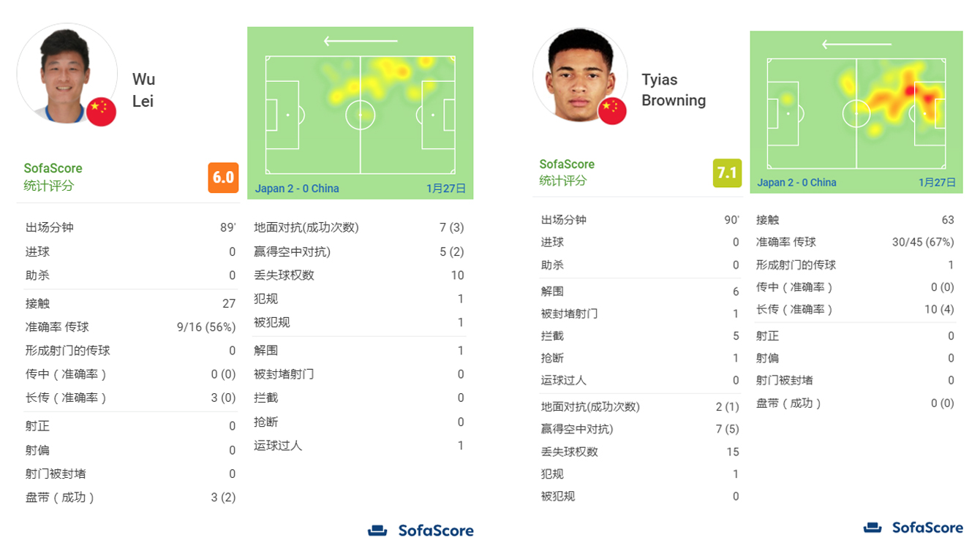
Task: Click the 1月27日 date on Wu Lei's heatmap
Action: pyautogui.click(x=445, y=189)
